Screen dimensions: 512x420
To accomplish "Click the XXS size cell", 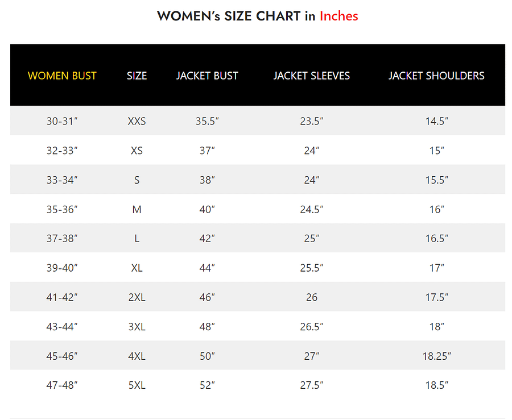I will 137,121.
